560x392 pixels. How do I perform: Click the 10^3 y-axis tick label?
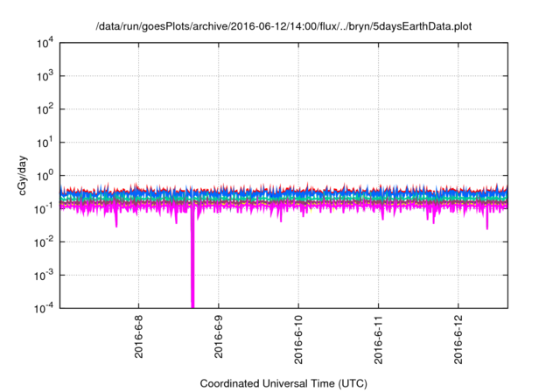pyautogui.click(x=45, y=76)
